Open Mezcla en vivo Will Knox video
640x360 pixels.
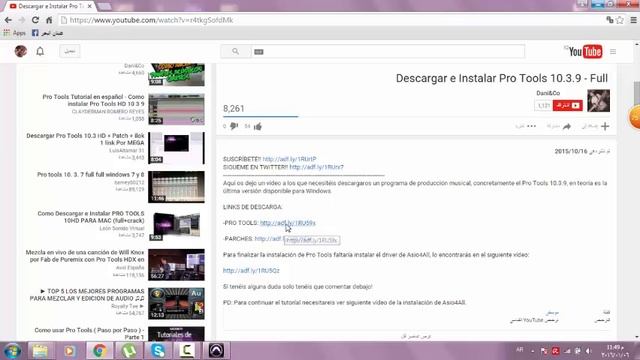click(x=85, y=256)
